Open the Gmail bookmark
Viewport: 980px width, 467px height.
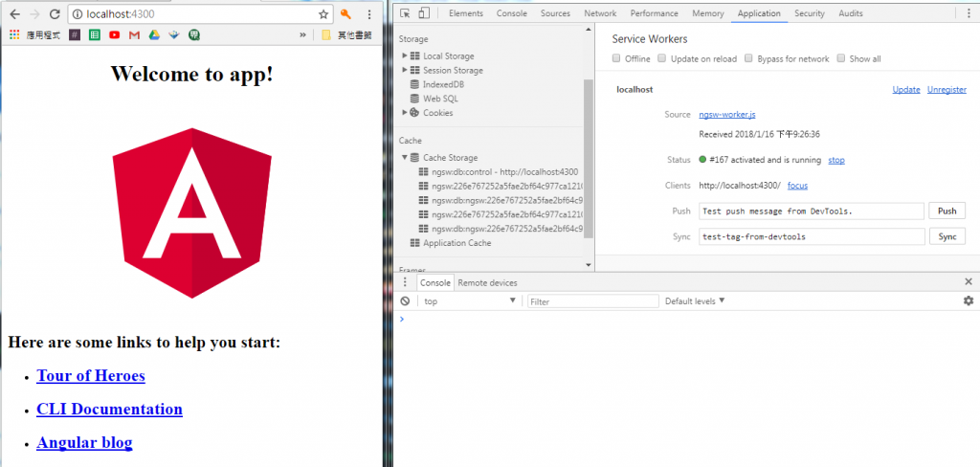coord(134,35)
